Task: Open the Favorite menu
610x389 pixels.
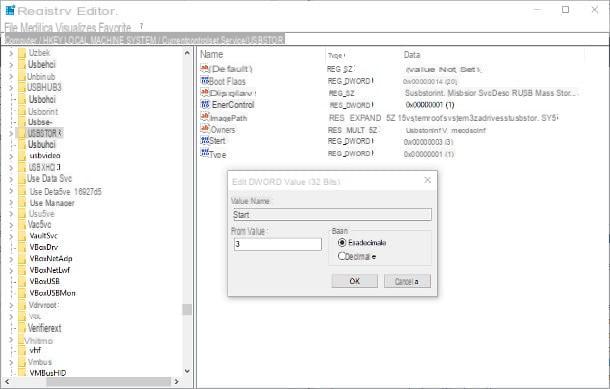Action: coord(115,28)
